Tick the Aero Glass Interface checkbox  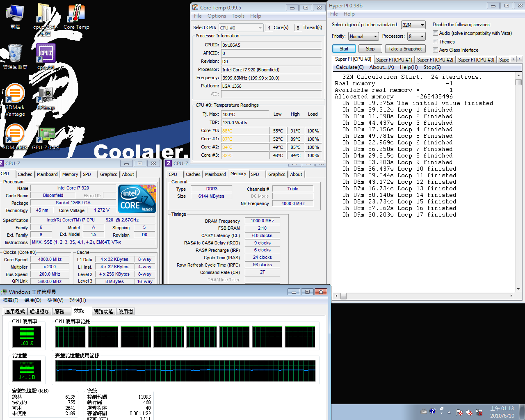pos(435,50)
